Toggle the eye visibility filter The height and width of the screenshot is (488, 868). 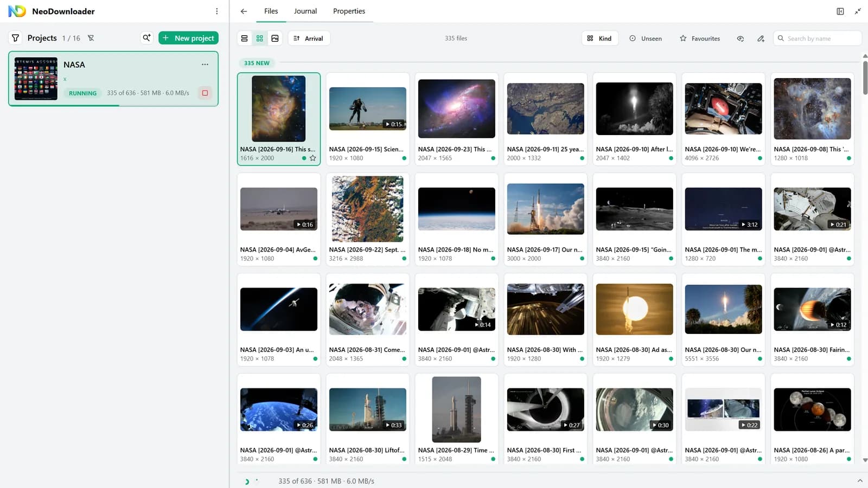(741, 38)
